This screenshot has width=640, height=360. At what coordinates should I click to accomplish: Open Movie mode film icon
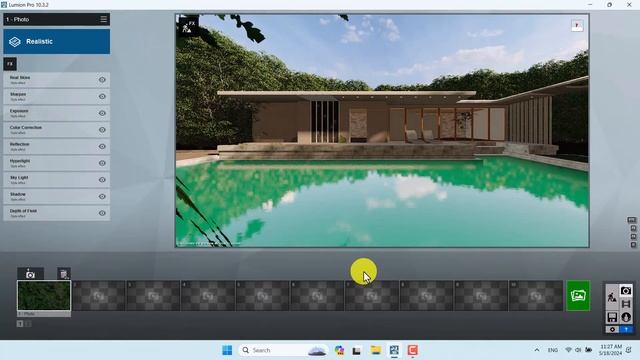[x=626, y=304]
